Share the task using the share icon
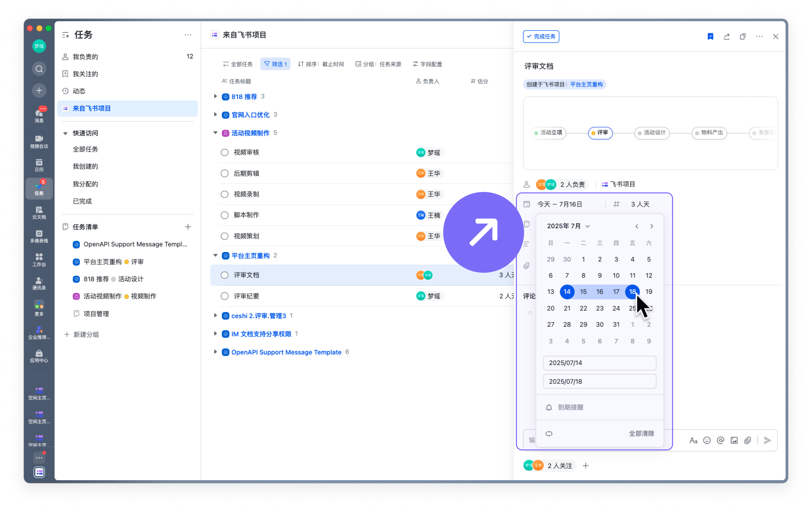 726,36
